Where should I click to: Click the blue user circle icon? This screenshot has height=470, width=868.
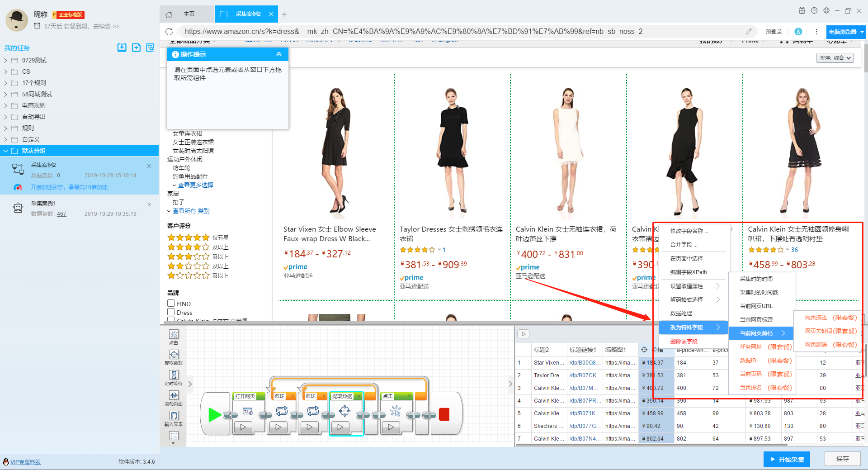pyautogui.click(x=798, y=32)
